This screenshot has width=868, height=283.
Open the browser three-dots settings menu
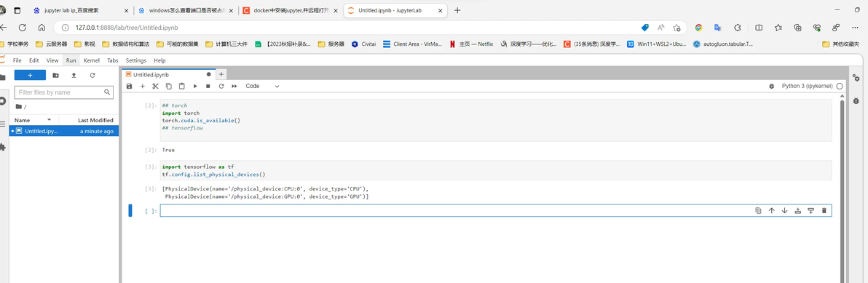[856, 28]
